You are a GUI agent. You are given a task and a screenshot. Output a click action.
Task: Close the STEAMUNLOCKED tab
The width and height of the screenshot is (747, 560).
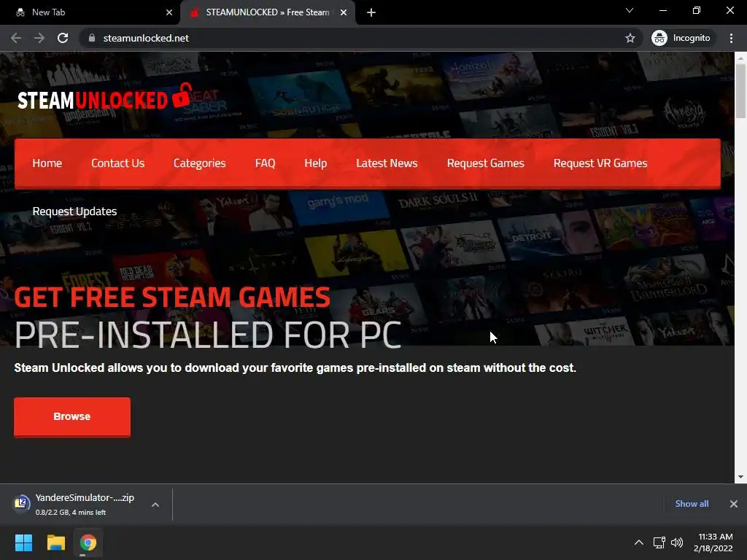click(344, 12)
